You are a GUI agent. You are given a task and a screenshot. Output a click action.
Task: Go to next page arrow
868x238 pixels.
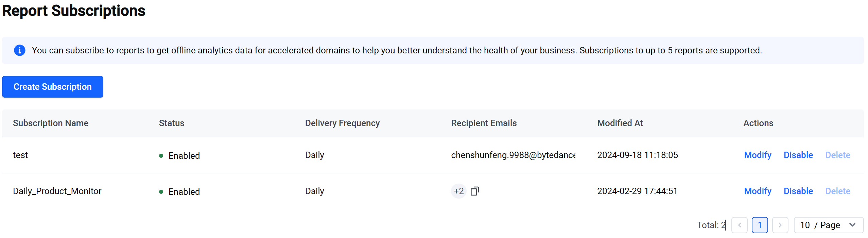pyautogui.click(x=780, y=225)
